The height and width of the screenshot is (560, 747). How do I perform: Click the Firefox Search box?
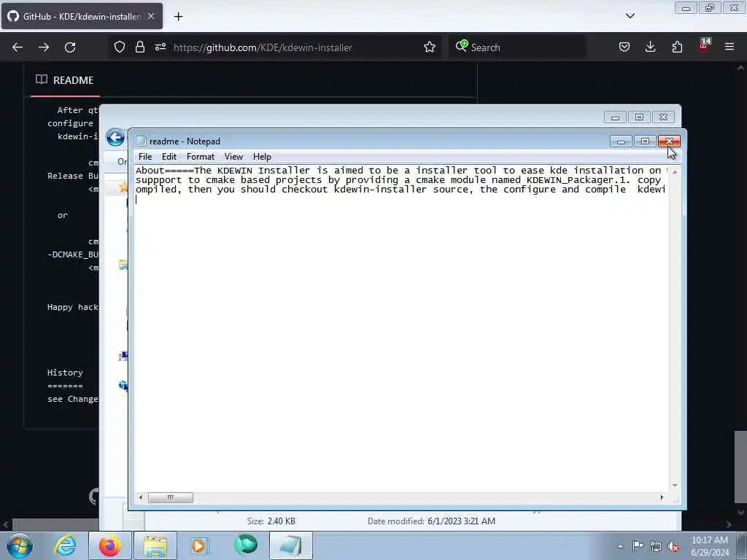[x=517, y=47]
